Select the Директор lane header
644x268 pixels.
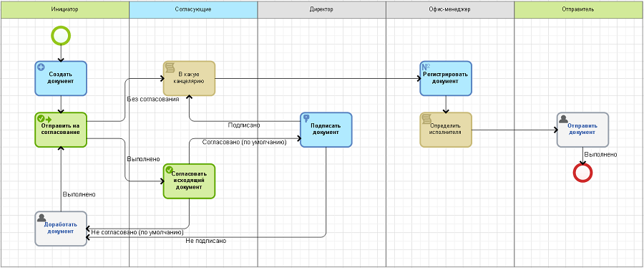pos(321,9)
